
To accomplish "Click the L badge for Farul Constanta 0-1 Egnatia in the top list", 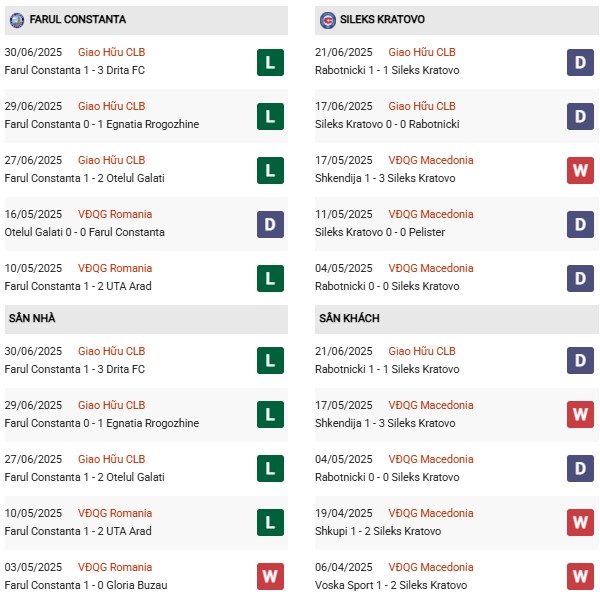I will tap(270, 116).
